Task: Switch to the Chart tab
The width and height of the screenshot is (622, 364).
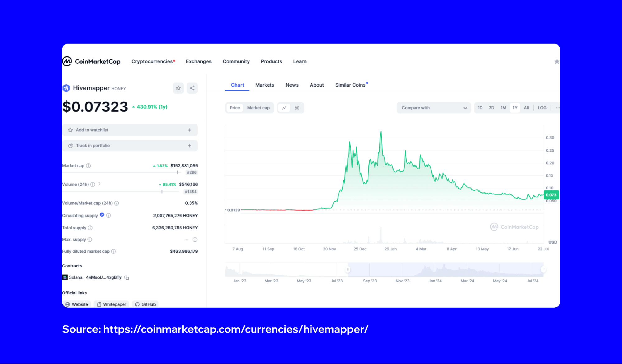Action: [x=237, y=85]
